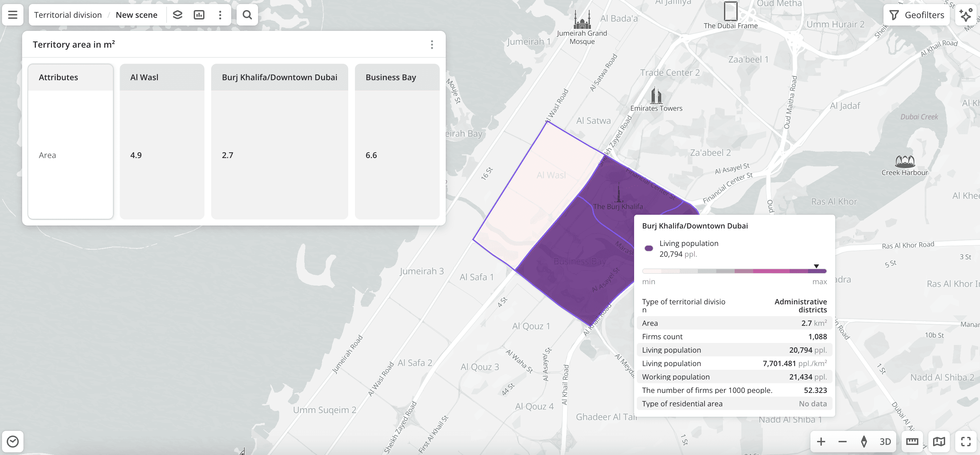This screenshot has height=455, width=980.
Task: Select the ruler measurement tool
Action: coord(912,441)
